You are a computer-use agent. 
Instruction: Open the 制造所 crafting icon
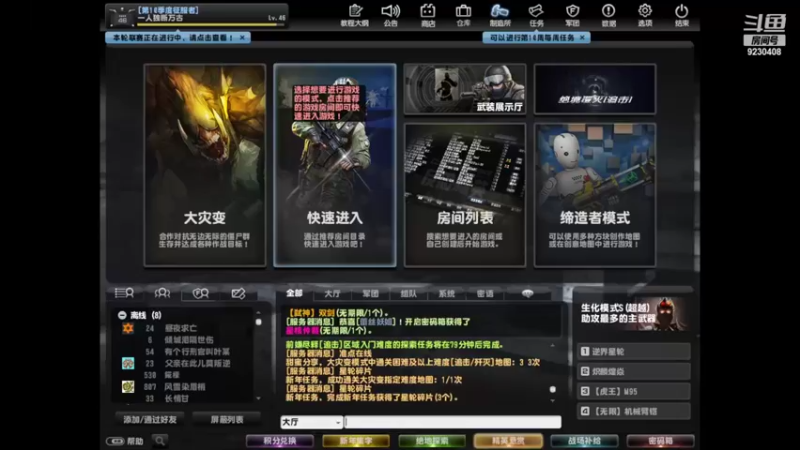[500, 15]
